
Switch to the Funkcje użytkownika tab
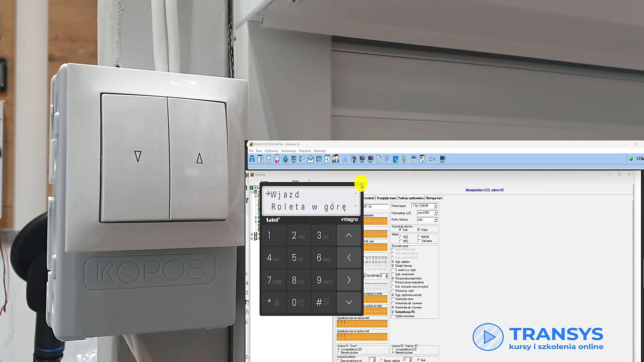411,198
